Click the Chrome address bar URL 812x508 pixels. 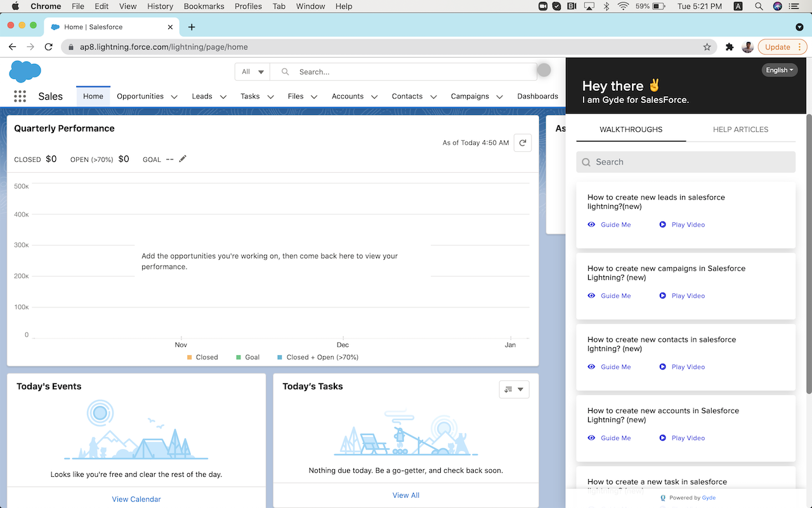click(164, 47)
